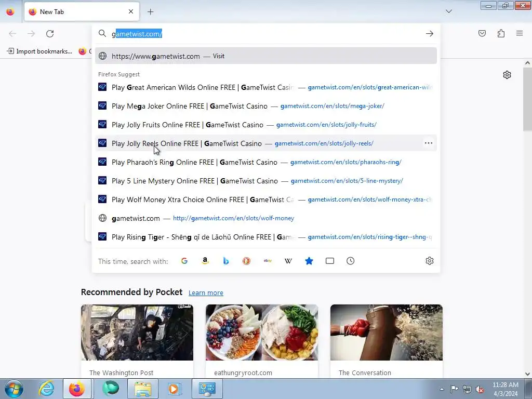532x399 pixels.
Task: Open search settings gear in dropdown
Action: [430, 261]
